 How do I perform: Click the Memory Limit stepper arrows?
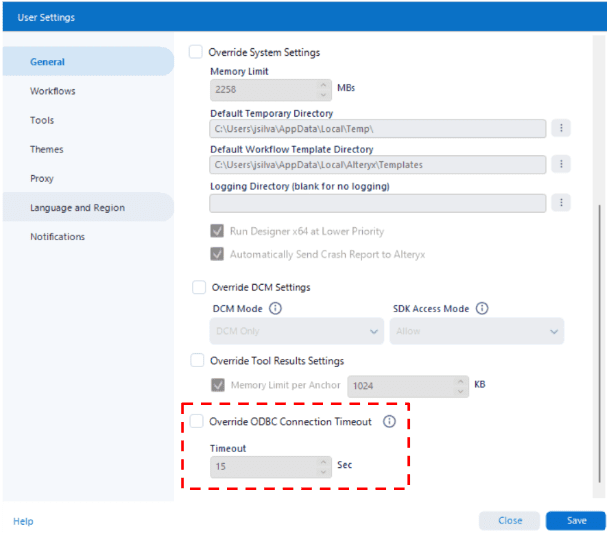click(x=323, y=89)
